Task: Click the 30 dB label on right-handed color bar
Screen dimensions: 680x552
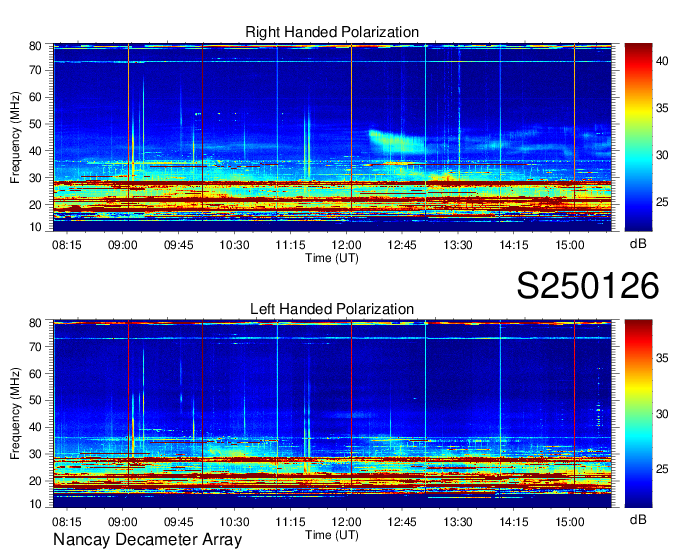Action: (x=662, y=155)
